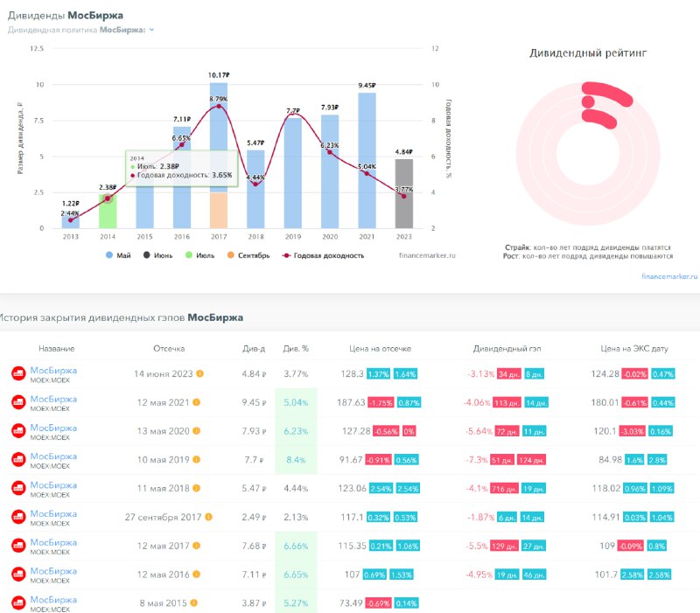Toggle the Июнь legend series
700x613 pixels.
[157, 255]
